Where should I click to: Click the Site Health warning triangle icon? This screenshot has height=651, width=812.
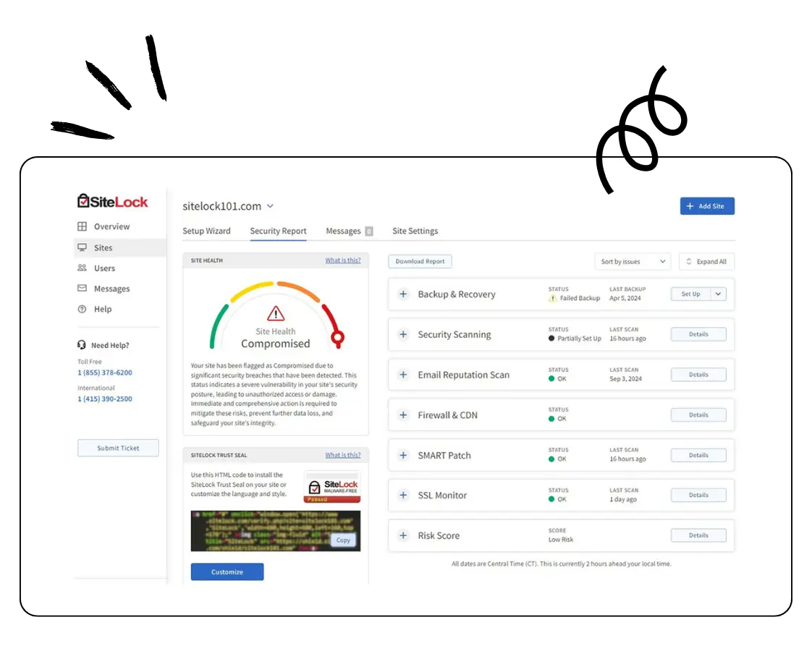[276, 314]
